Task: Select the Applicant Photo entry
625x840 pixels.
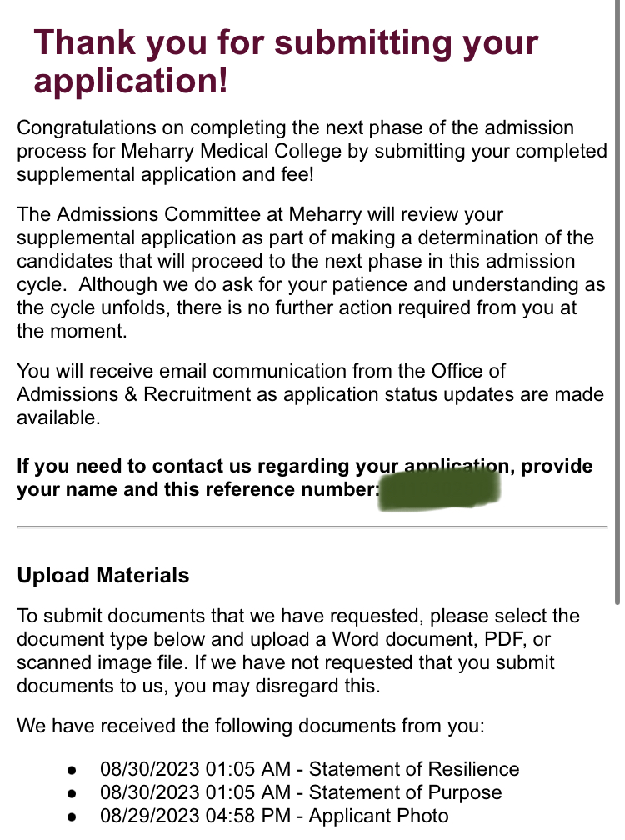Action: coord(274,816)
